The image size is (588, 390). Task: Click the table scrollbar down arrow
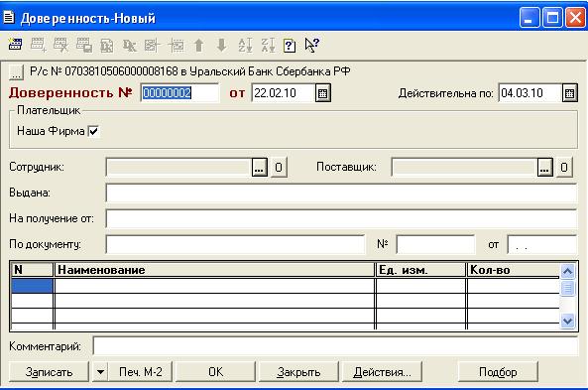click(x=567, y=322)
